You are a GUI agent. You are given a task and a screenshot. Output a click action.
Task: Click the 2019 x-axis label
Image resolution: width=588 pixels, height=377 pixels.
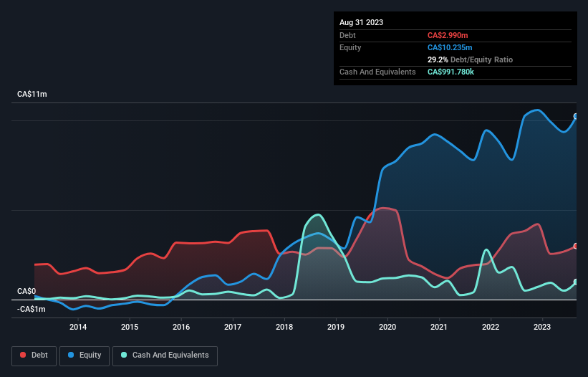point(336,327)
